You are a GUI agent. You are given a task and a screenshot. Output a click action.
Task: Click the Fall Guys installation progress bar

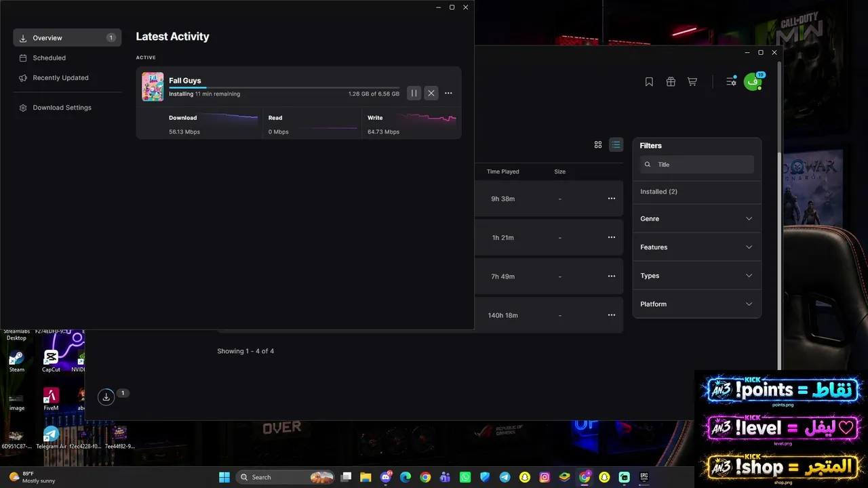[284, 87]
